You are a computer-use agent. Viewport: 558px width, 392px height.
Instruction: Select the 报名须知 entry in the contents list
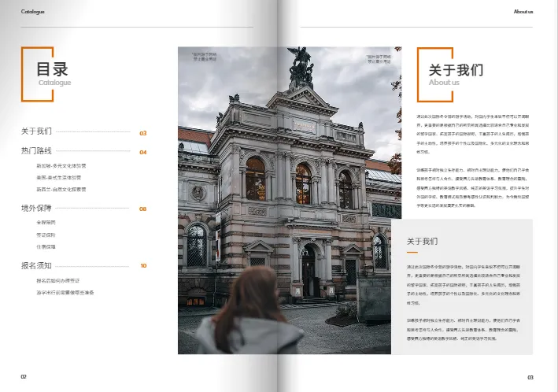click(x=36, y=265)
